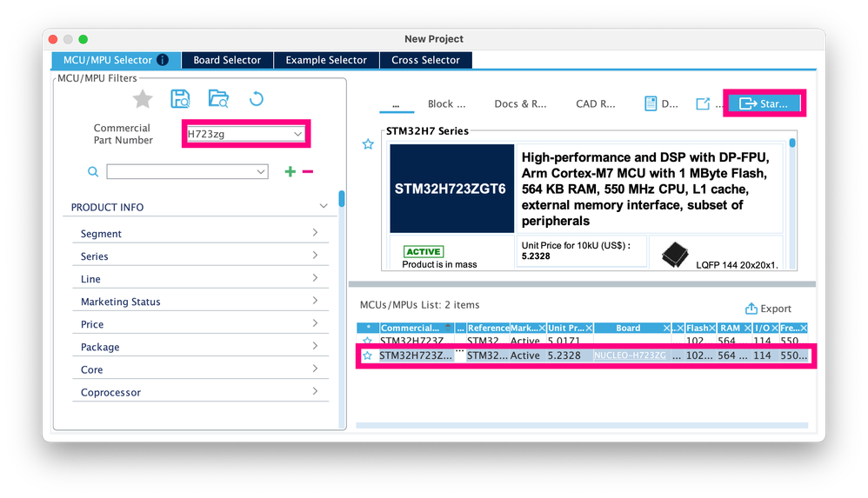
Task: Click the Unit Price value 5.2328 in details
Action: point(536,256)
